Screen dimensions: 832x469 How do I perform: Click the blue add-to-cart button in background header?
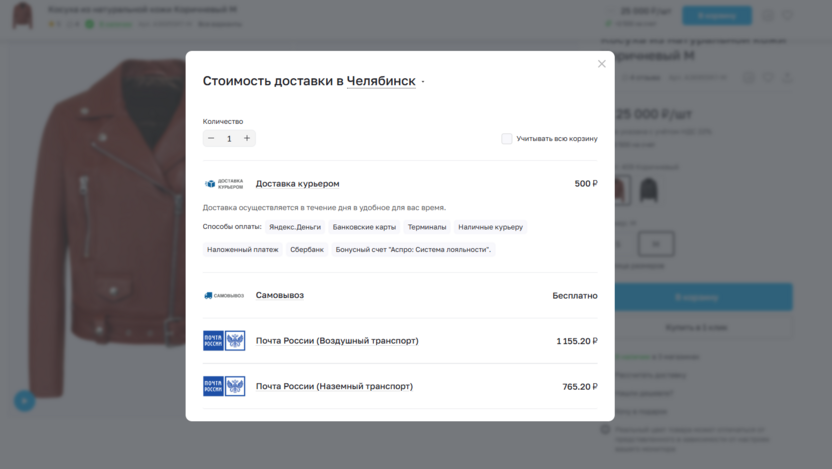point(716,15)
